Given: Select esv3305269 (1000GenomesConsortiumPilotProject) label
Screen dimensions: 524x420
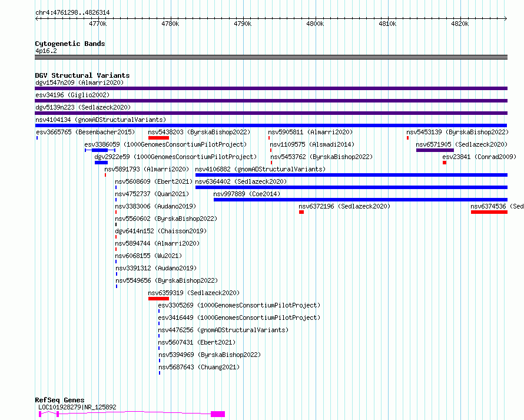Looking at the screenshot, I should tap(239, 305).
